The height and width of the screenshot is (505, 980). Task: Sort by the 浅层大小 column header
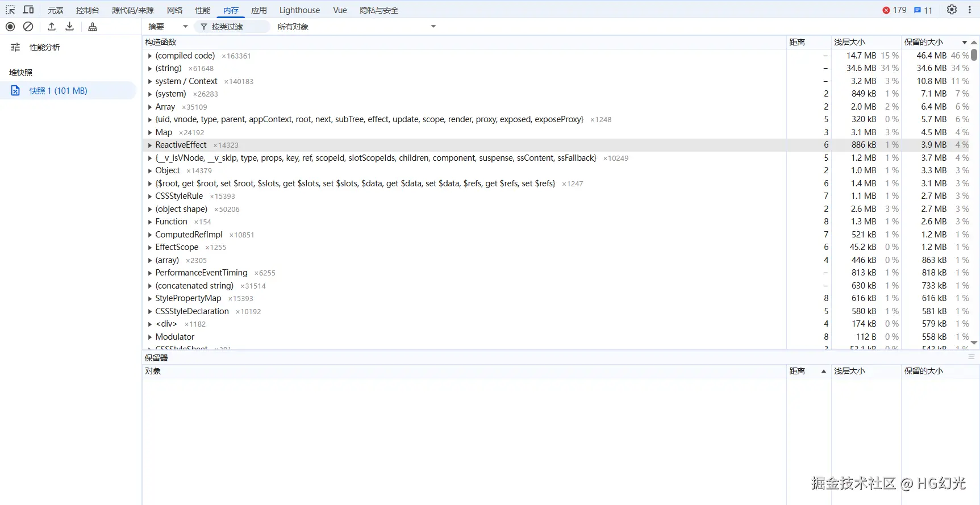pos(849,42)
